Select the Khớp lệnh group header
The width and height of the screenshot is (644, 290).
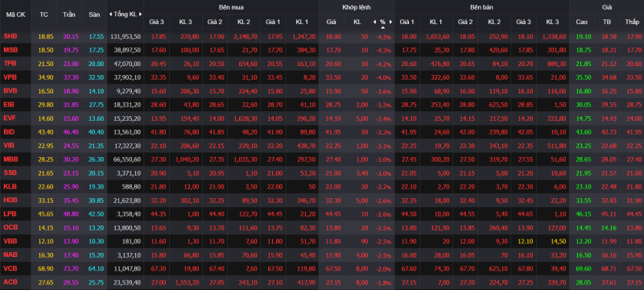tap(356, 7)
